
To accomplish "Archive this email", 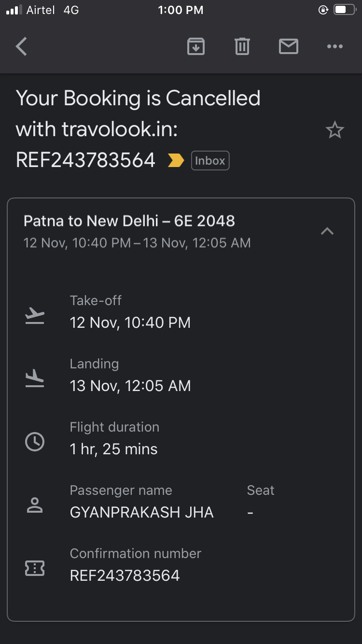I will coord(195,47).
